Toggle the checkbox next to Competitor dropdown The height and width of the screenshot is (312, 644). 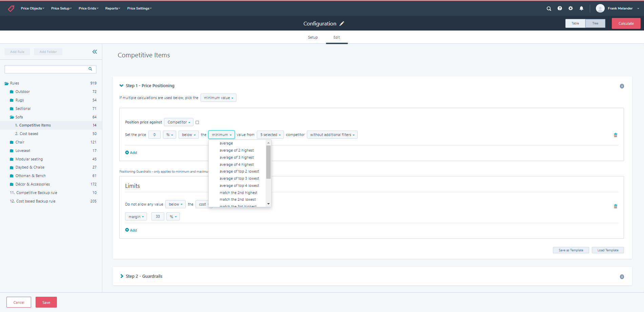pos(197,122)
